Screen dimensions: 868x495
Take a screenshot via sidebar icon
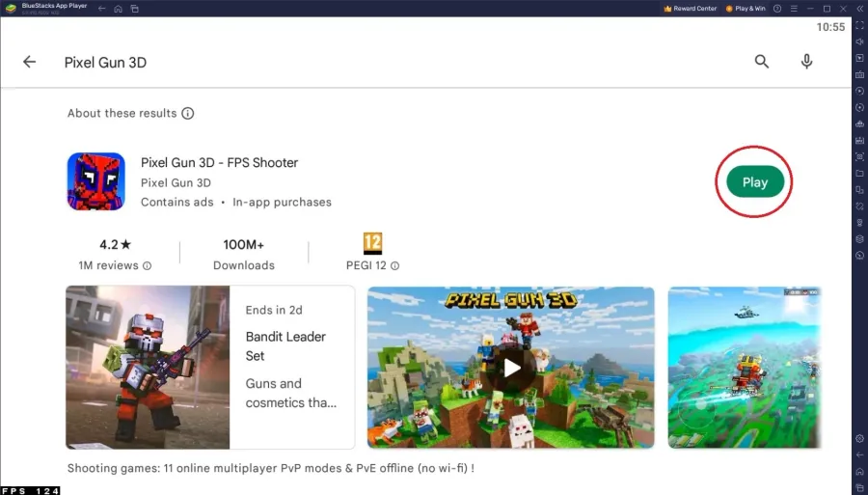coord(859,156)
